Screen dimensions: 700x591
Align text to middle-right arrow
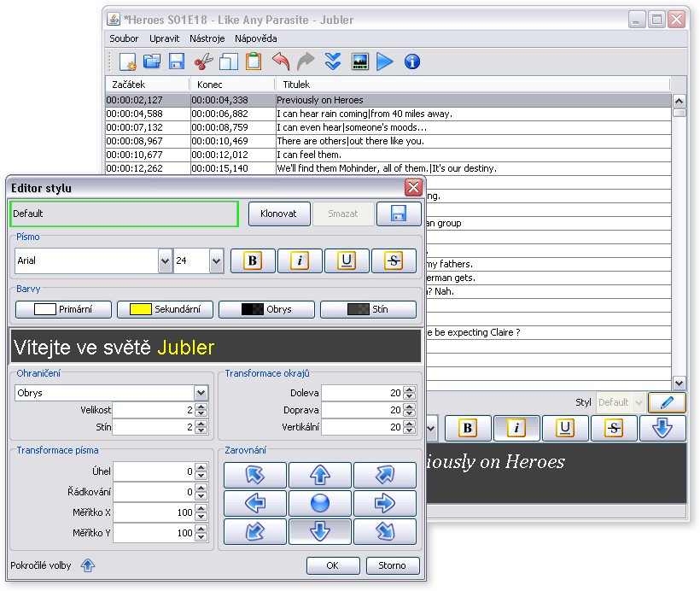pyautogui.click(x=385, y=503)
